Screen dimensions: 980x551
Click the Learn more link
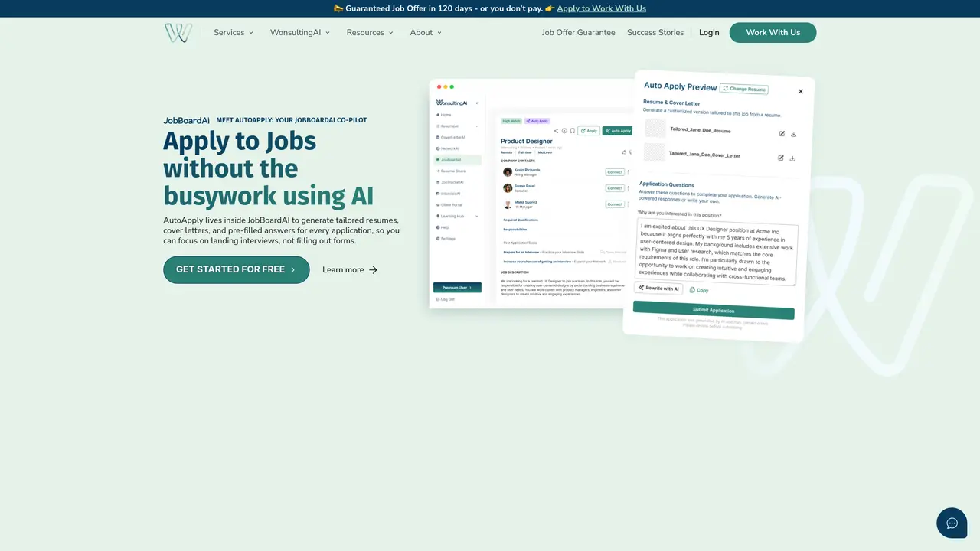350,269
